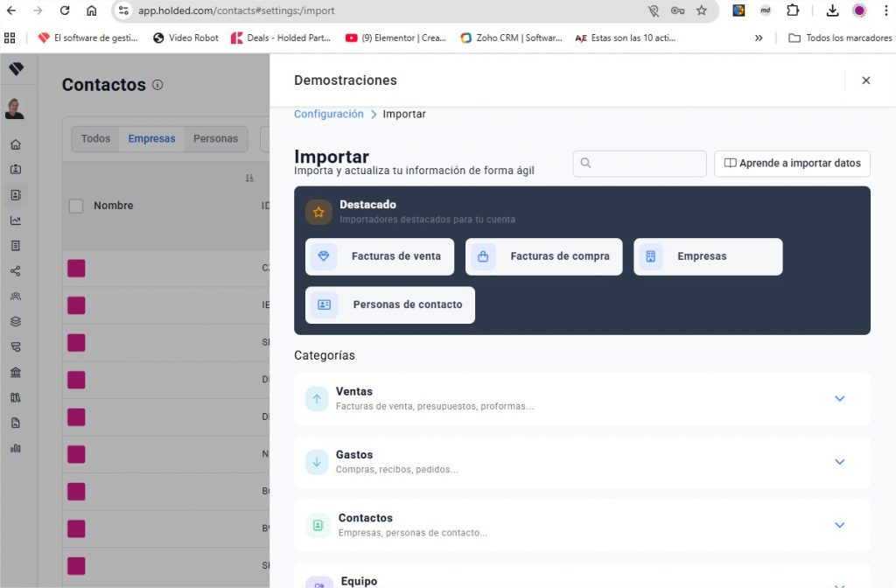Image resolution: width=896 pixels, height=588 pixels.
Task: Expand the Gastos category
Action: [x=839, y=461]
